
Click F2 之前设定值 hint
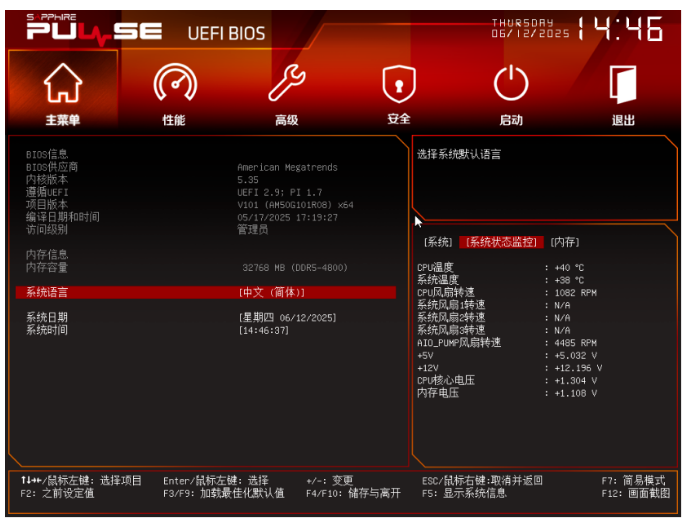[57, 493]
